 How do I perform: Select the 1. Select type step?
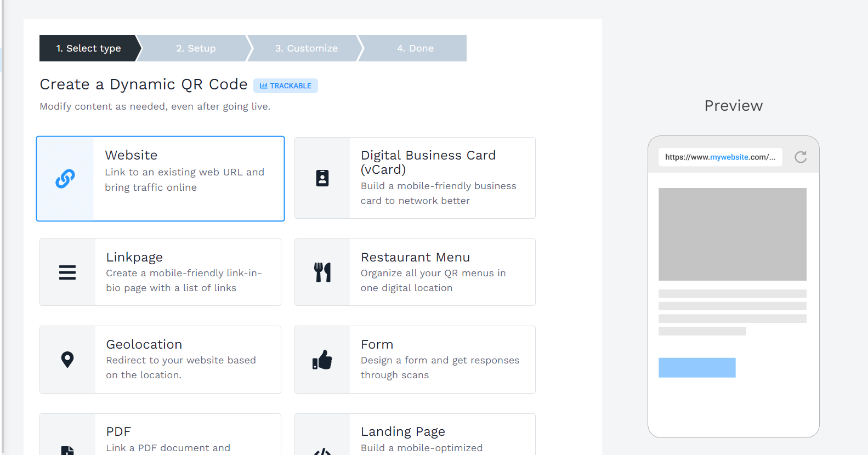click(x=88, y=48)
